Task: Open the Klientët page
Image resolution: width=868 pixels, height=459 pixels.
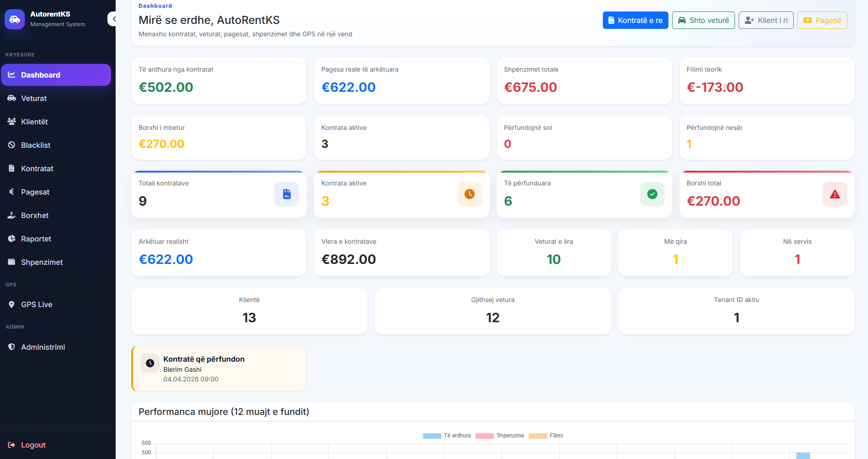Action: 56,122
